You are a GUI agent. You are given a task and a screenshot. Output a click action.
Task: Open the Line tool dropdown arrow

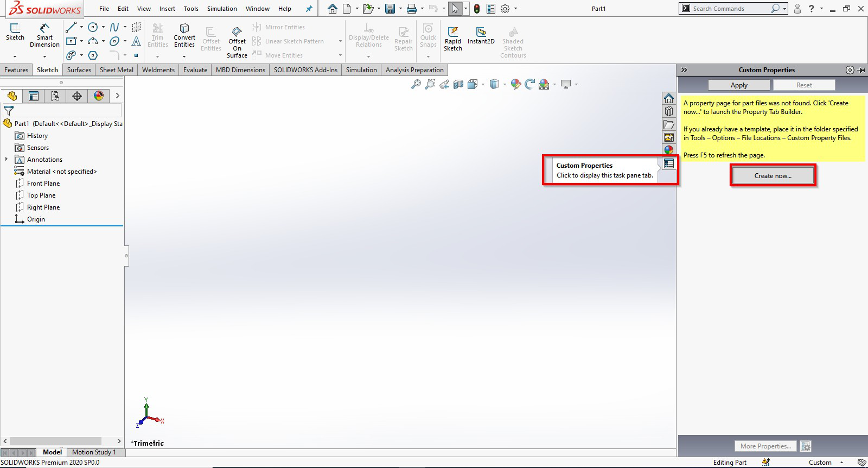81,27
